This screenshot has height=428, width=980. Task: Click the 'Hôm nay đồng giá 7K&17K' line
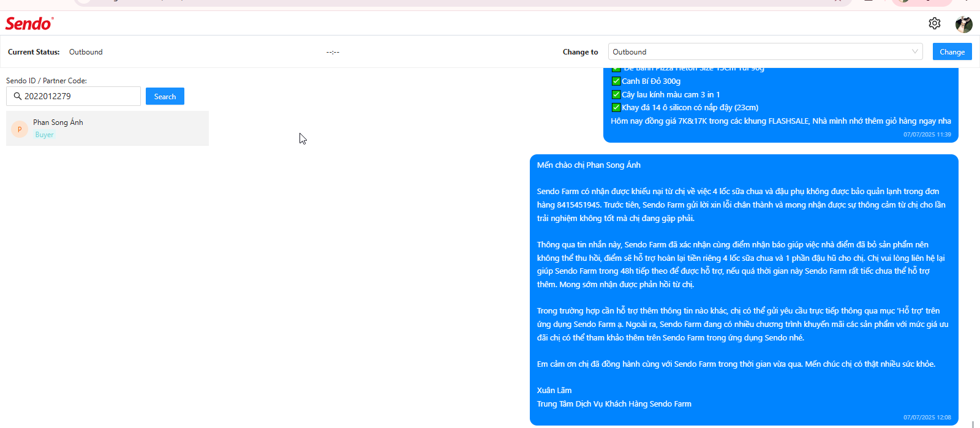pyautogui.click(x=781, y=121)
